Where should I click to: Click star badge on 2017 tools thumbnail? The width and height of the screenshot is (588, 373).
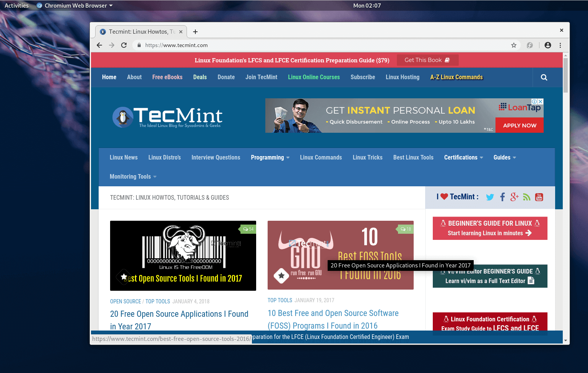(124, 276)
